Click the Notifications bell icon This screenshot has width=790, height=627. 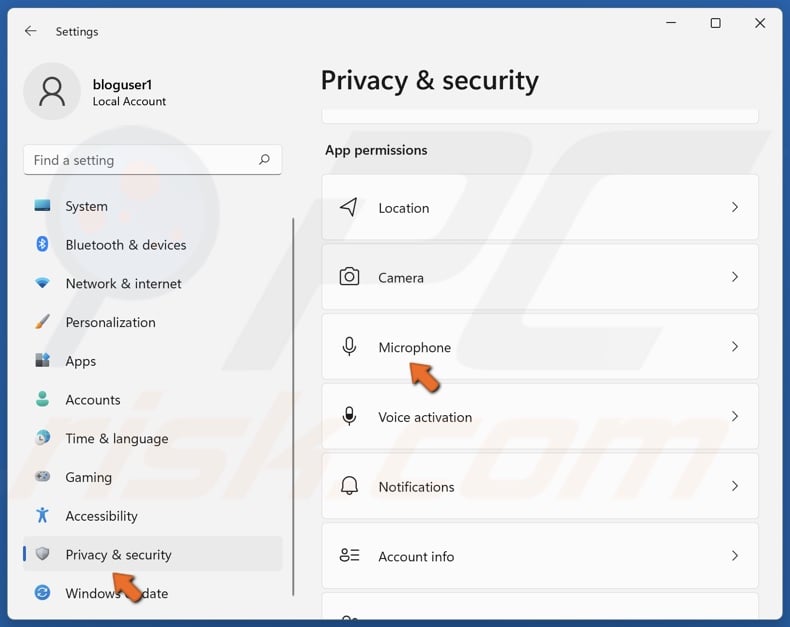[349, 486]
